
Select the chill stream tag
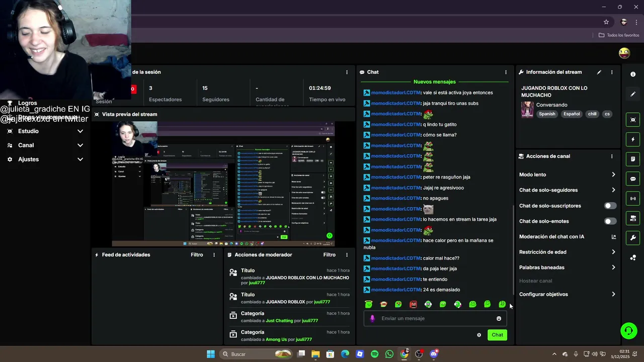tap(592, 114)
